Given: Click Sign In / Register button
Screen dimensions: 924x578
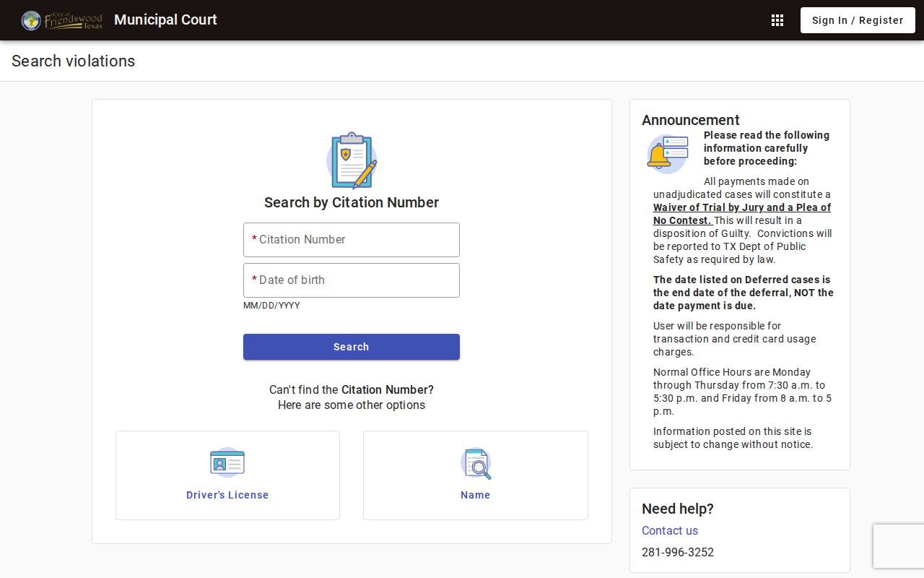Looking at the screenshot, I should pos(858,20).
